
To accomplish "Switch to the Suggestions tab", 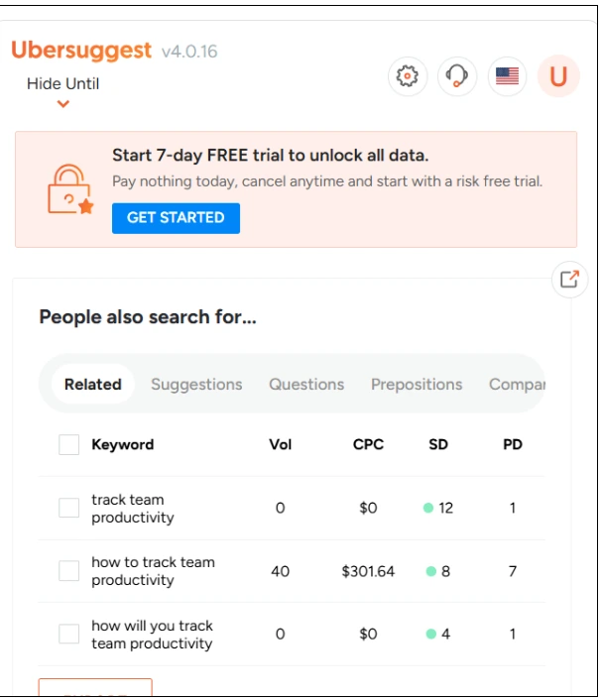I will (x=196, y=385).
